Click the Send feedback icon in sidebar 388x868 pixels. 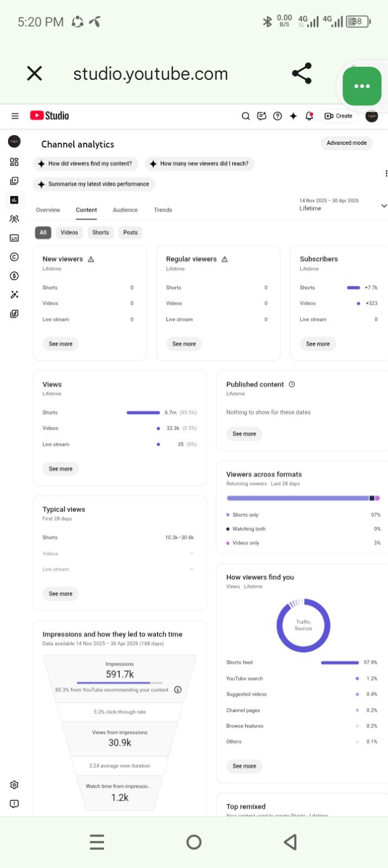(x=14, y=804)
